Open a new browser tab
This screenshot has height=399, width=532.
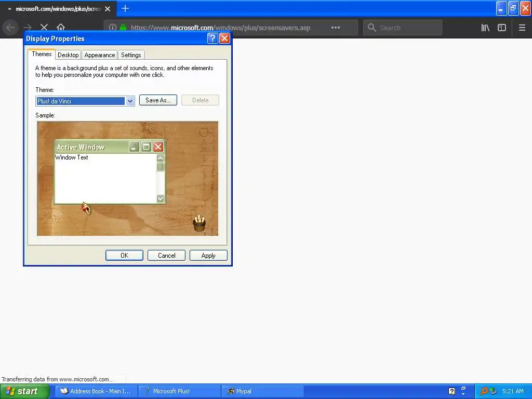click(125, 8)
